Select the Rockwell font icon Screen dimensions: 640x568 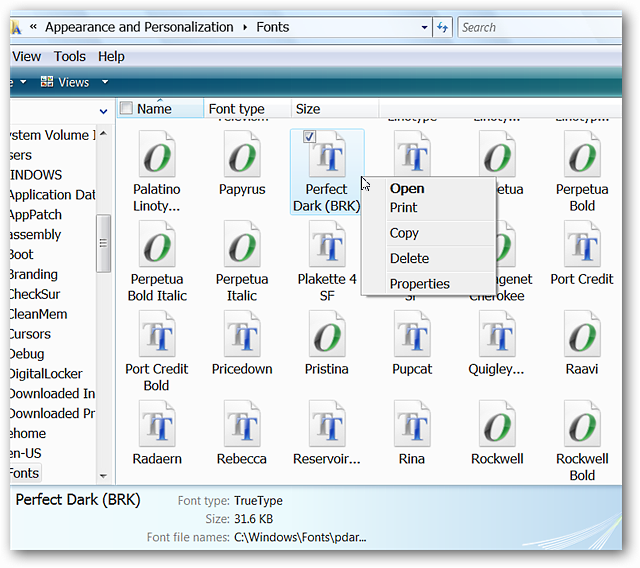tap(497, 423)
